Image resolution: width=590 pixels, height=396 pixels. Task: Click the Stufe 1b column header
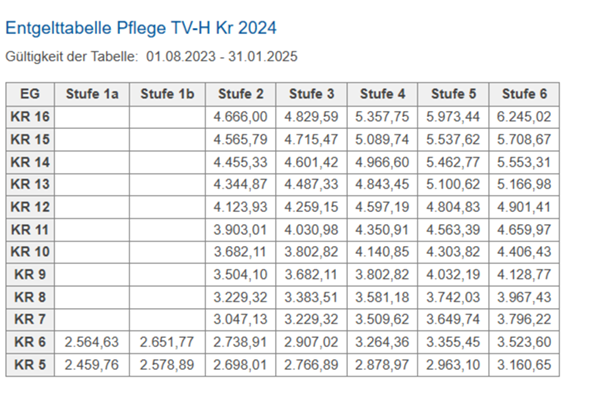click(x=167, y=94)
